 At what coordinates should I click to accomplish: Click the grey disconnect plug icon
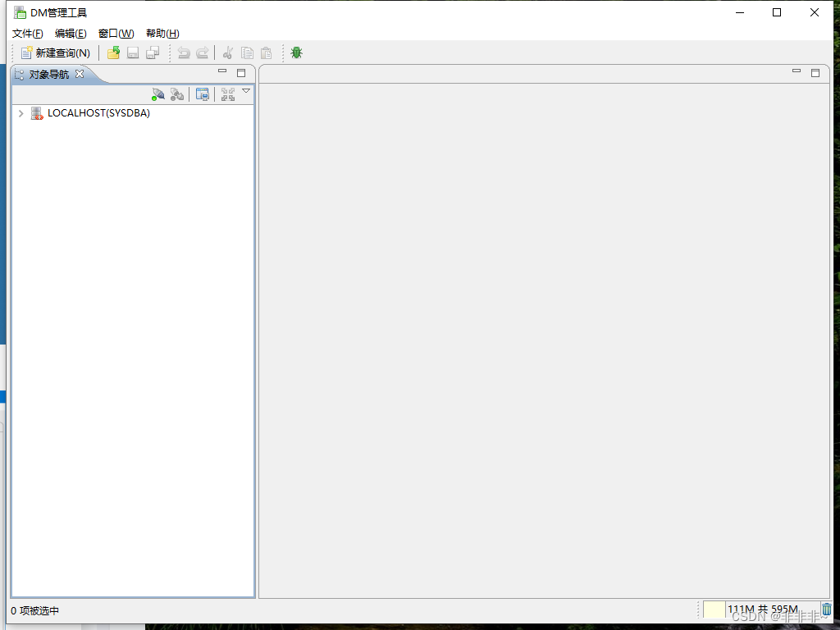[x=177, y=94]
